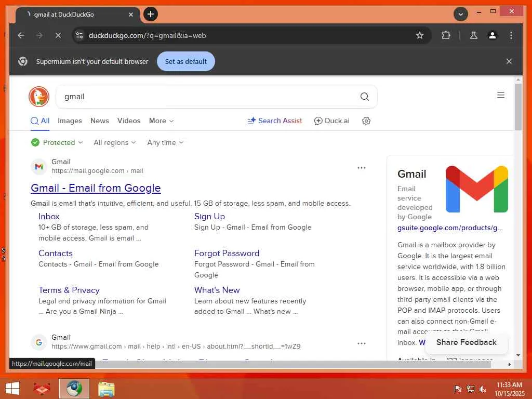Open the Terms & Privacy sitelink
Image resolution: width=532 pixels, height=399 pixels.
(69, 290)
